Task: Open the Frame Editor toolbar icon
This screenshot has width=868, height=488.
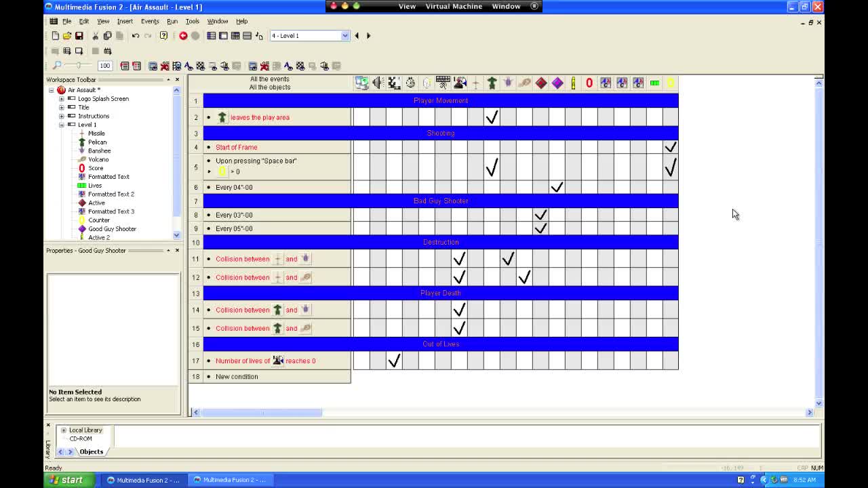Action: coord(223,36)
